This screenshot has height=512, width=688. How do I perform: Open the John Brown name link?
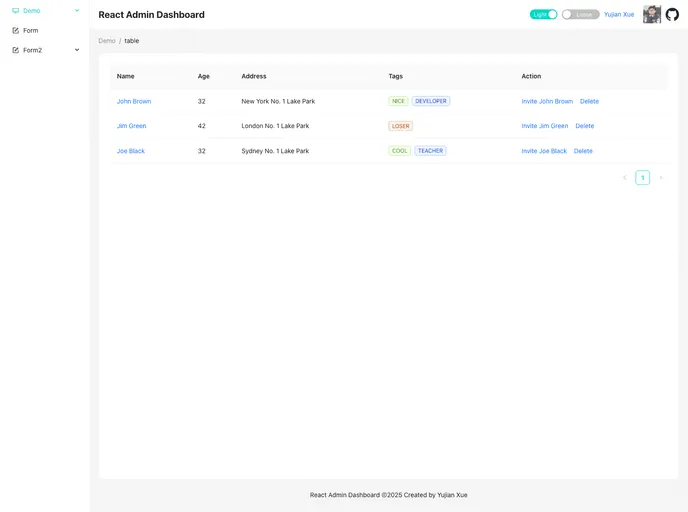pos(134,101)
